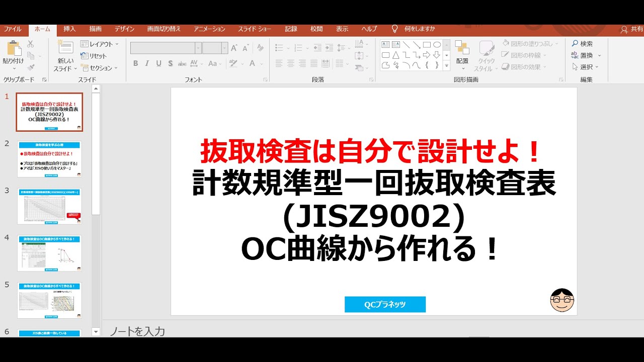
Task: Toggle Center paragraph alignment
Action: (291, 63)
